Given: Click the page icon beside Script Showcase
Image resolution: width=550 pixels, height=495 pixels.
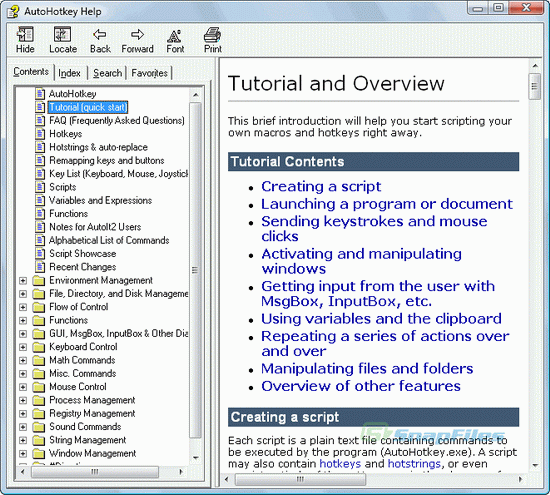Looking at the screenshot, I should tap(40, 254).
